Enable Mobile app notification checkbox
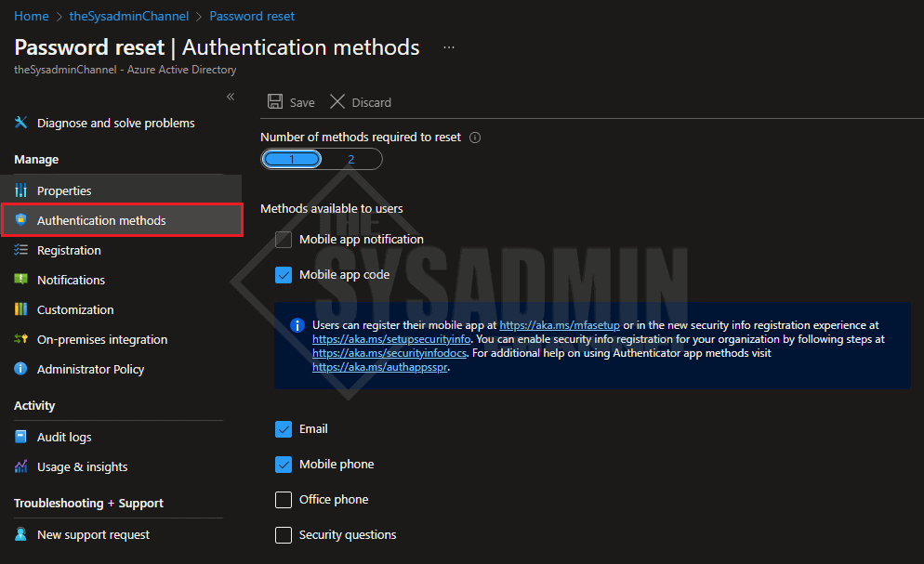This screenshot has height=564, width=924. point(284,240)
